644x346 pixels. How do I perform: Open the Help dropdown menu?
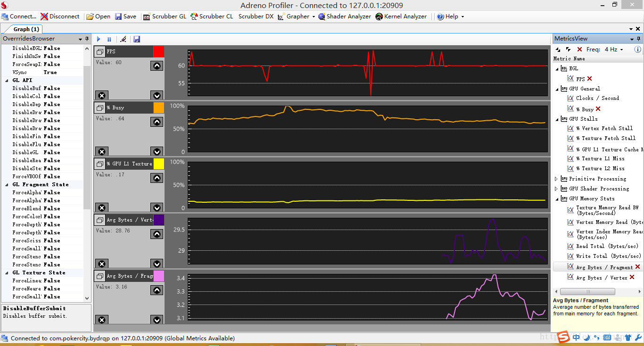[x=451, y=16]
